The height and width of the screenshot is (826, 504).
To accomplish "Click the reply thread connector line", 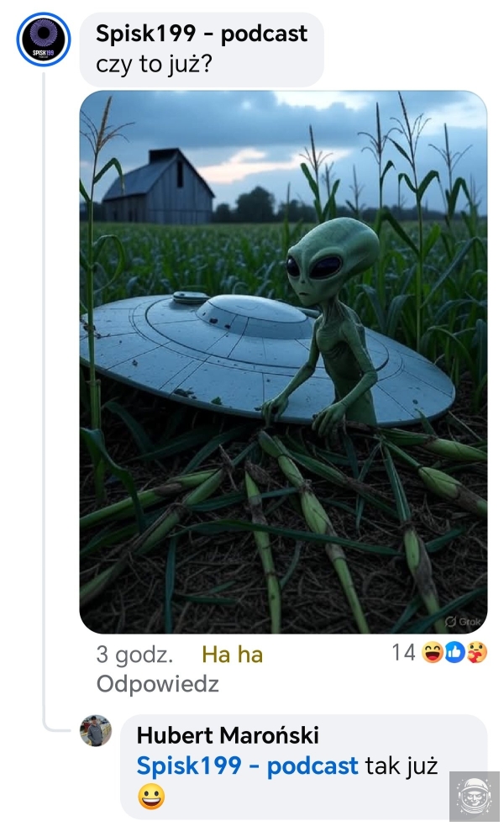I will pos(45,400).
